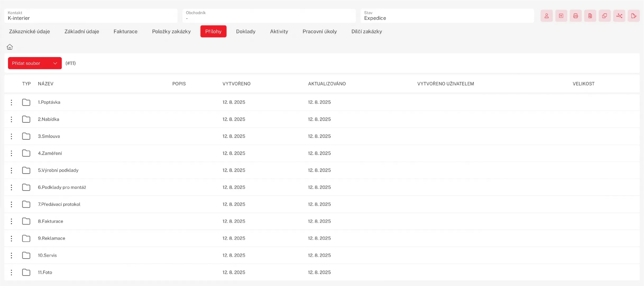Click the add (plus square) icon button
The image size is (644, 286).
[561, 16]
